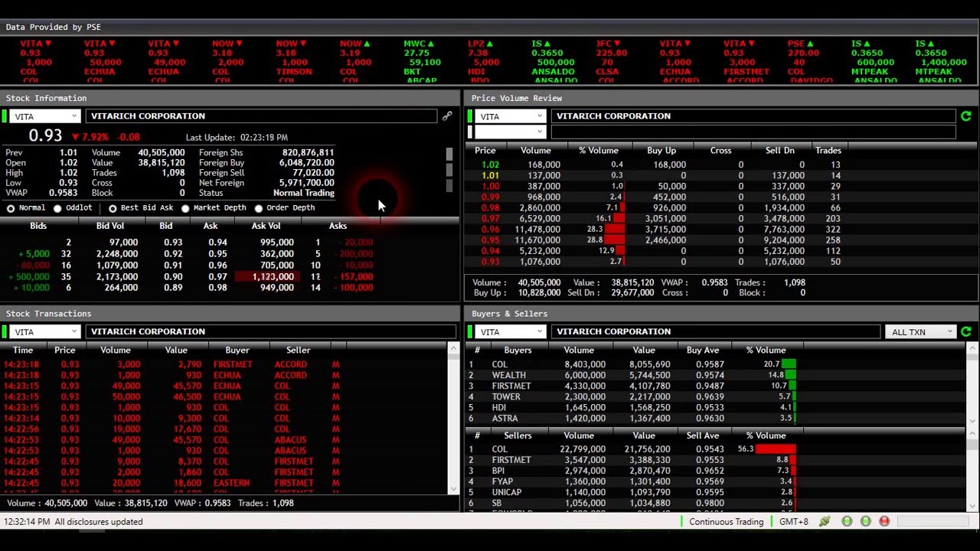Click the Buy Ave column header
980x551 pixels.
pyautogui.click(x=703, y=350)
